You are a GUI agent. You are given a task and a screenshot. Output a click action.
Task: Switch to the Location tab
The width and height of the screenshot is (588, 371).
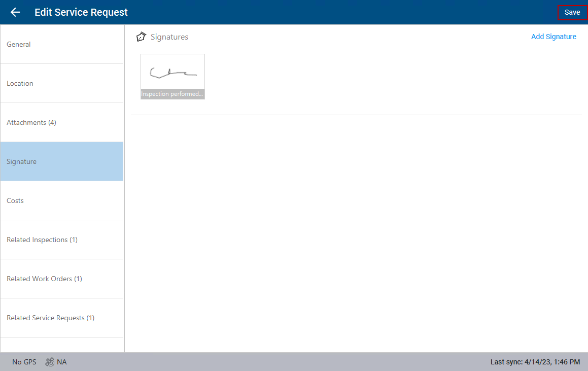62,83
